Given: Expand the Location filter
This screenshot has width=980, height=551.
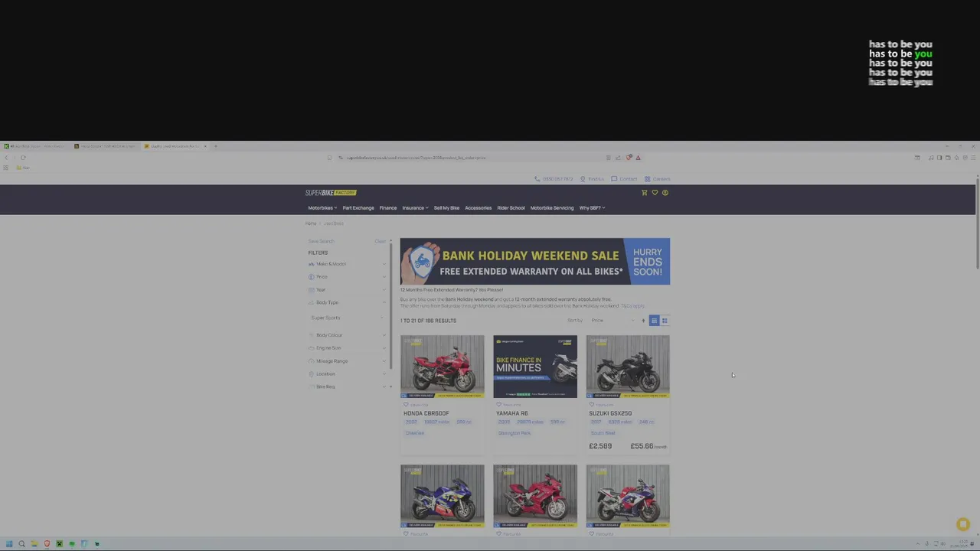Looking at the screenshot, I should pyautogui.click(x=348, y=374).
